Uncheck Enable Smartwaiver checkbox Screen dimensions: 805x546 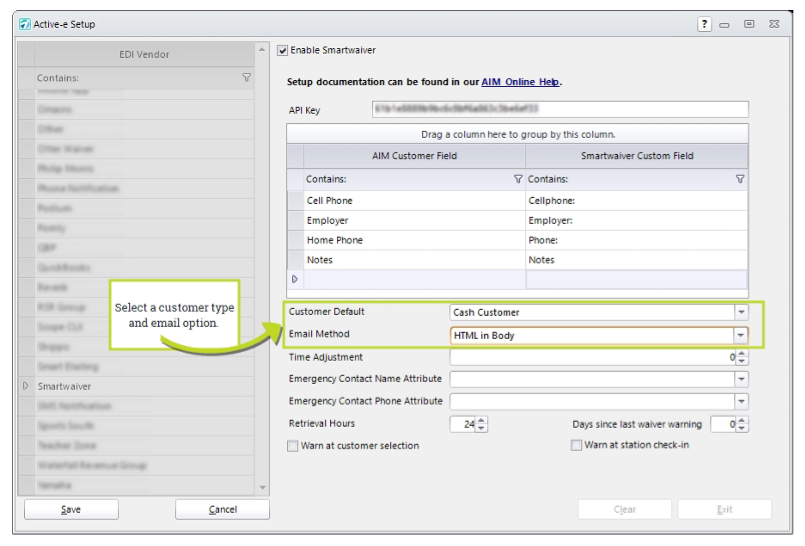pos(282,50)
